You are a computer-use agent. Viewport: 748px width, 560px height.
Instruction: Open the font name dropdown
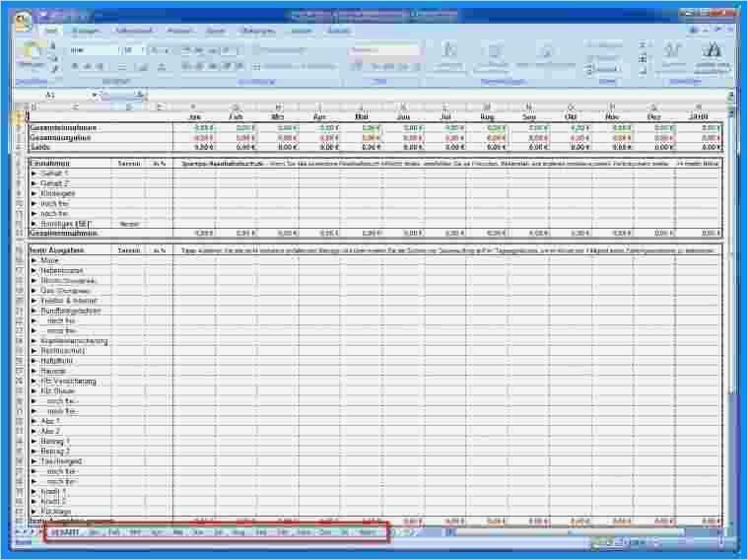tap(94, 50)
